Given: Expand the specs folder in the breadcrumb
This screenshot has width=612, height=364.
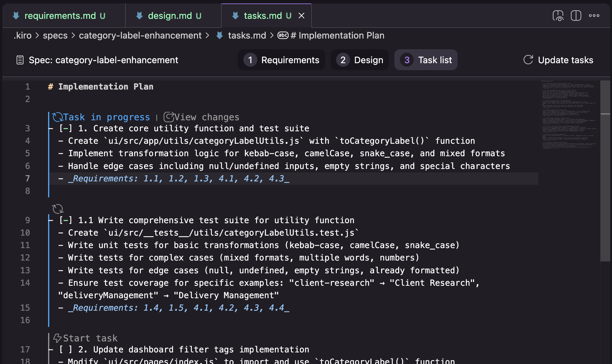Looking at the screenshot, I should 55,35.
